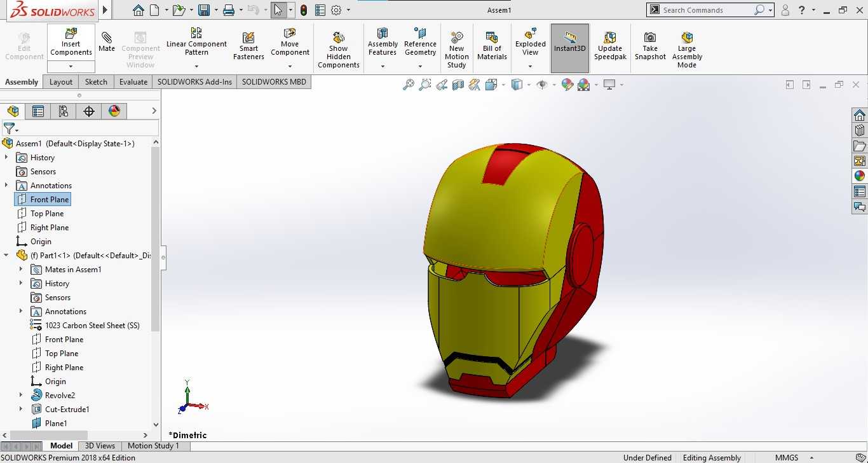Click the Save icon
The width and height of the screenshot is (868, 463).
coord(204,10)
